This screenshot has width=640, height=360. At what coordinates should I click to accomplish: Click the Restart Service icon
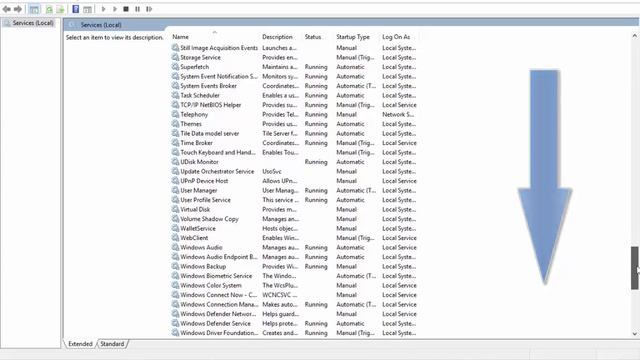[x=149, y=9]
